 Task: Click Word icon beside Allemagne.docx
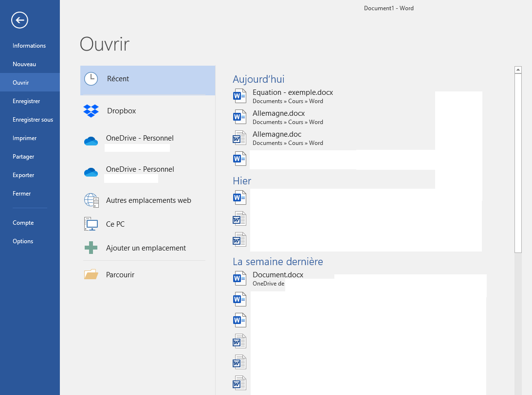pyautogui.click(x=239, y=117)
